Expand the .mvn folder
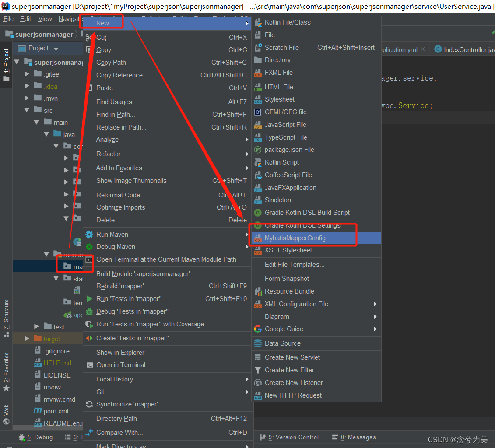The height and width of the screenshot is (448, 495). pos(27,98)
